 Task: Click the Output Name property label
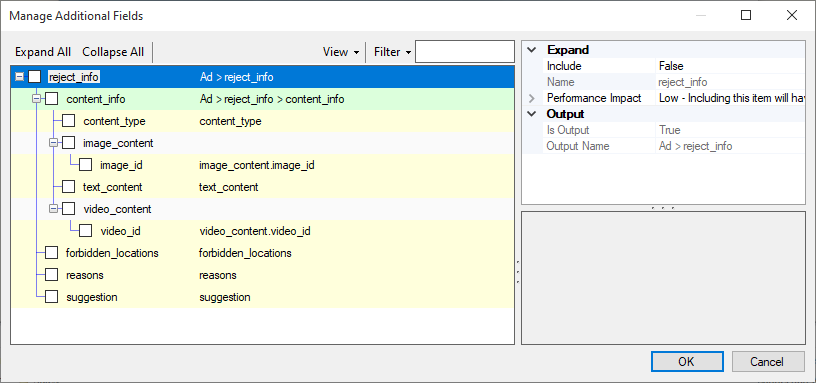click(x=578, y=146)
